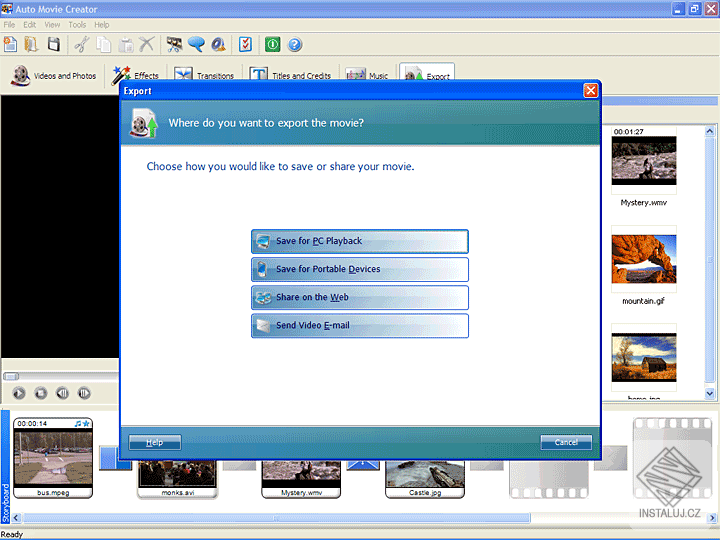
Task: Switch to the Videos and Photos tab
Action: click(55, 75)
